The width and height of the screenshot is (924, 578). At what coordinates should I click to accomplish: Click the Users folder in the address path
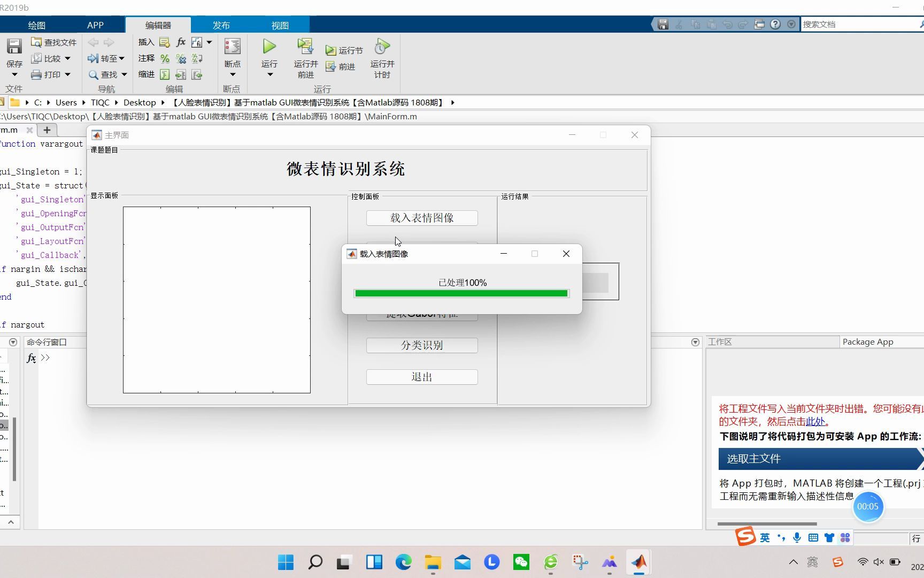pos(66,102)
